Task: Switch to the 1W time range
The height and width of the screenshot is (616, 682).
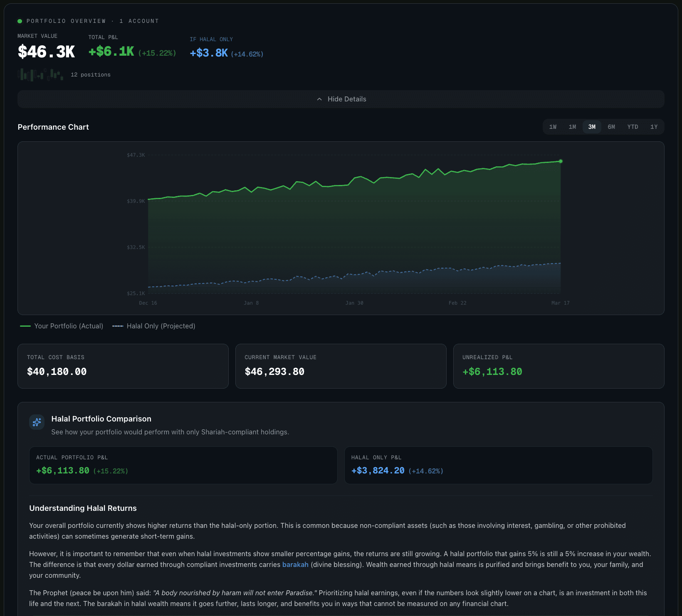Action: point(552,127)
